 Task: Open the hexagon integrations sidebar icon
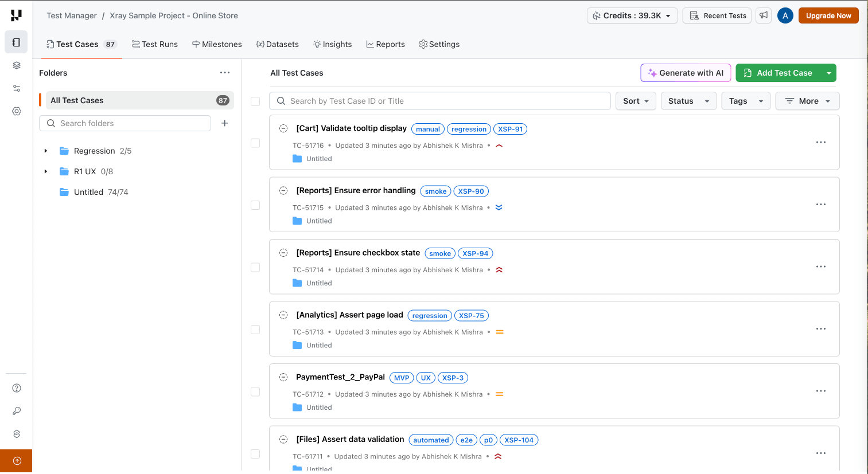point(17,434)
